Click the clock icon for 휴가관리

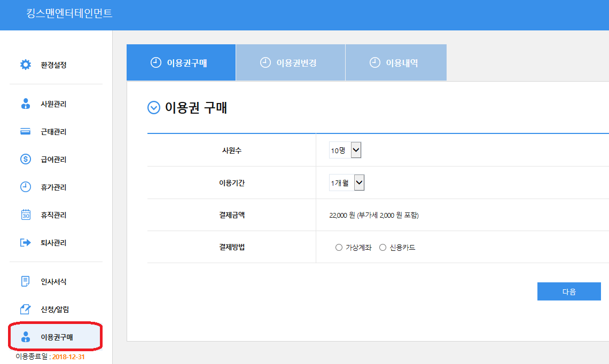(x=26, y=187)
